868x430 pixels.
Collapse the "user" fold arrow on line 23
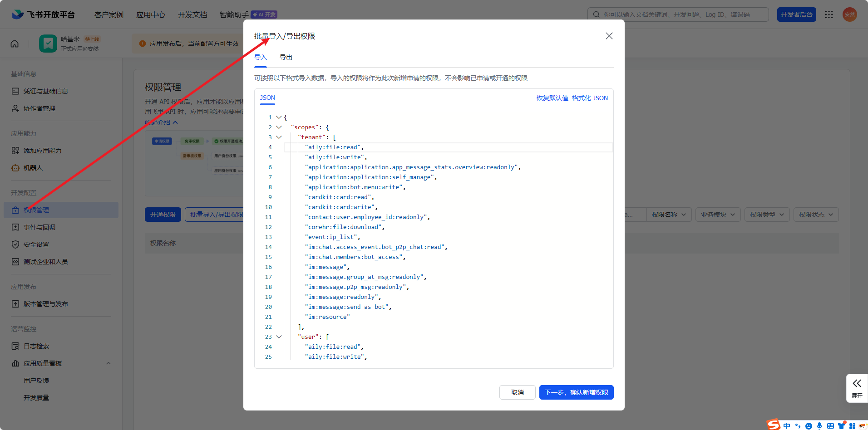279,337
